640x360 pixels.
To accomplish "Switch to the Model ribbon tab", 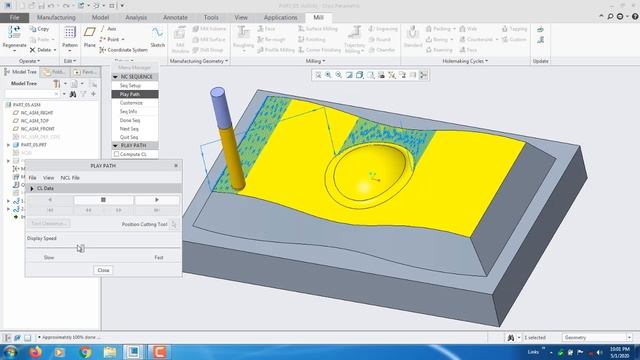I will click(100, 18).
